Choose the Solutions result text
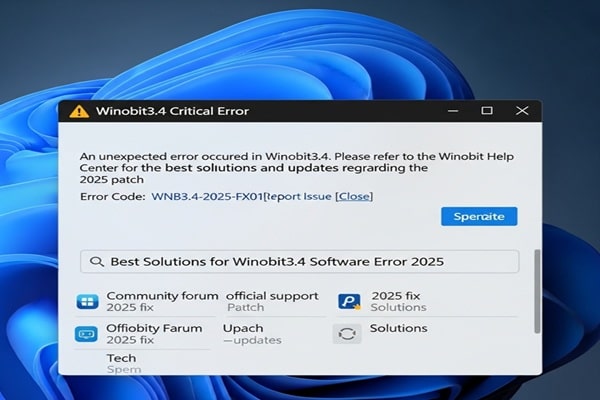Screen dimensions: 600x400 point(398,329)
